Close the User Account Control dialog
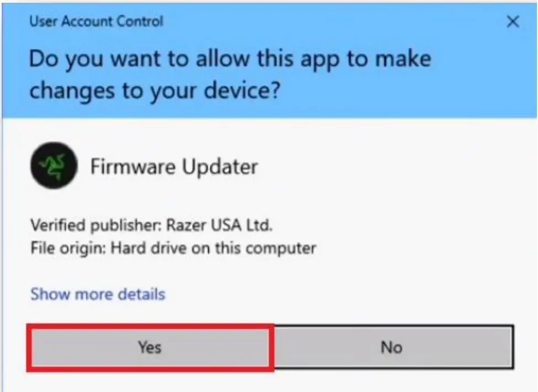This screenshot has width=538, height=392. pos(513,22)
